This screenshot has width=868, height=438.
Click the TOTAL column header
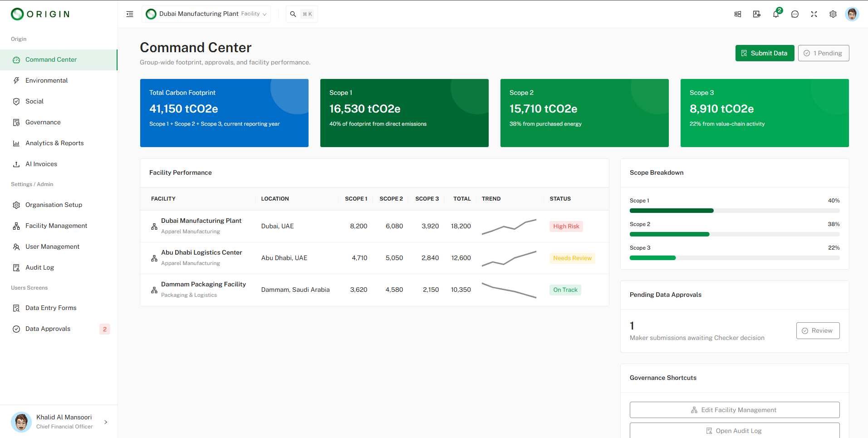[x=462, y=199]
